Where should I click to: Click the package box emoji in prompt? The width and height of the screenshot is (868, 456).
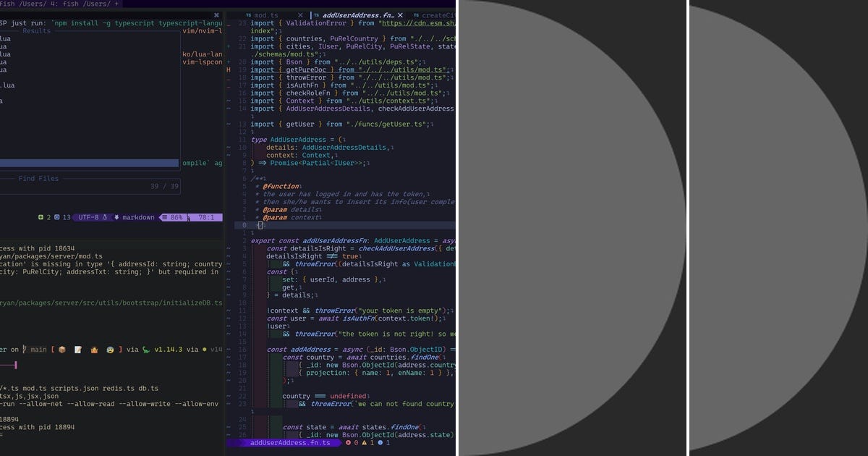coord(62,350)
